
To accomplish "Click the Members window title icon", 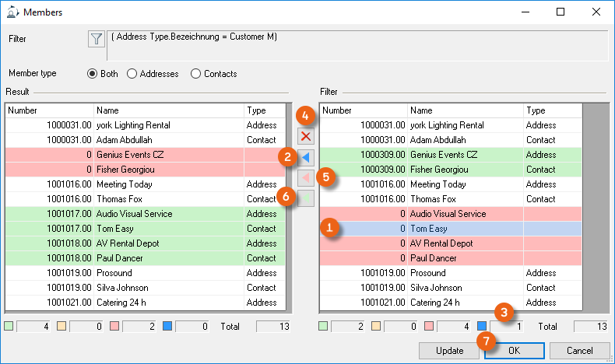I will (12, 12).
